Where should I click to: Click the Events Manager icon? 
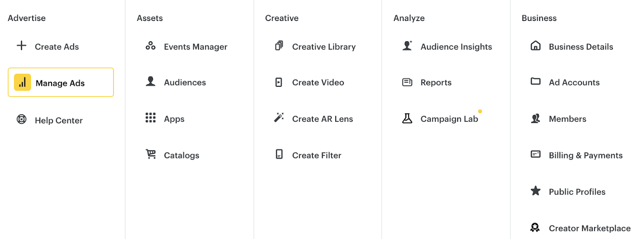(151, 46)
